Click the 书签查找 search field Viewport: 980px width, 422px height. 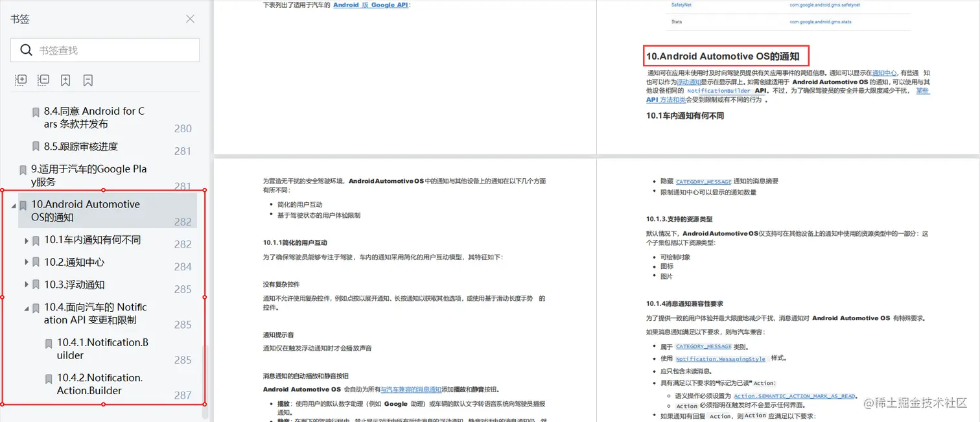(105, 50)
